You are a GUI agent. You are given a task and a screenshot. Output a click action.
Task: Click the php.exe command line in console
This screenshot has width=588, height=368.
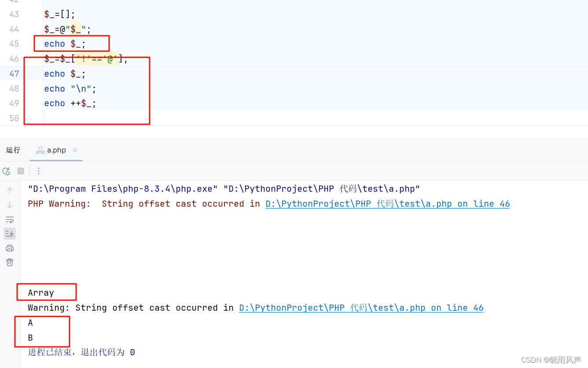224,189
